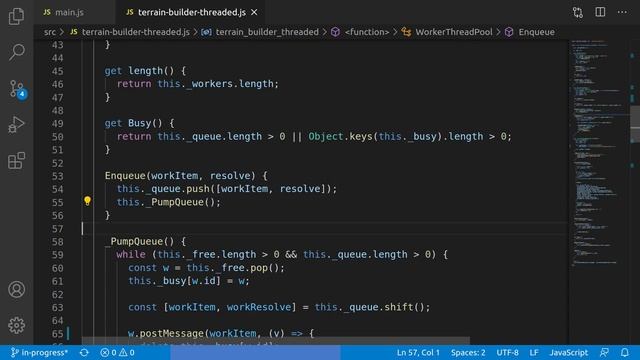Click 'push' call on line 54
This screenshot has width=640, height=360.
point(198,189)
